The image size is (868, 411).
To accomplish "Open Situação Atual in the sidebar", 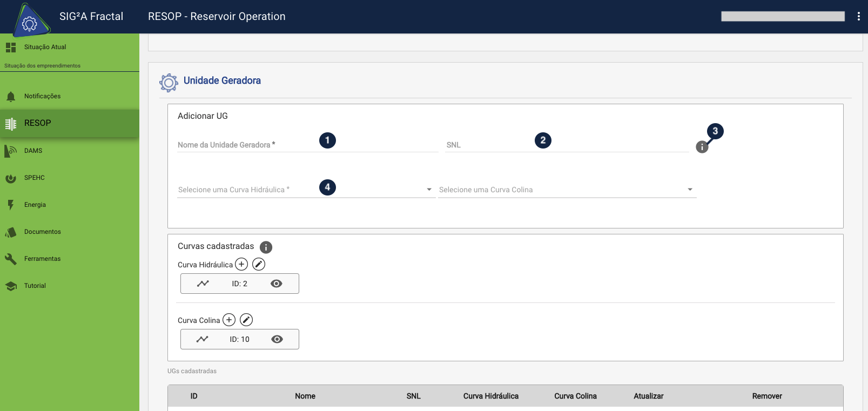I will pos(45,47).
